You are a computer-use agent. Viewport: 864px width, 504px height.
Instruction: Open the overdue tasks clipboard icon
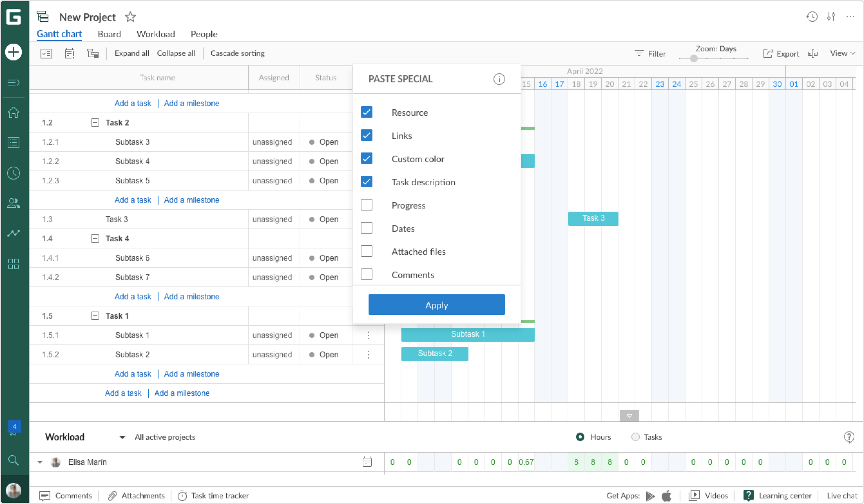coord(70,53)
